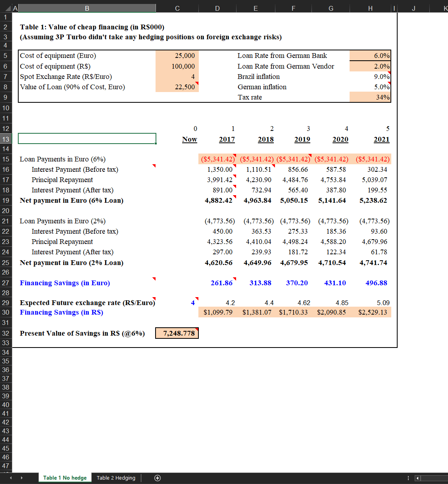The width and height of the screenshot is (448, 484).
Task: Create a new worksheet using the plus icon
Action: pos(157,478)
